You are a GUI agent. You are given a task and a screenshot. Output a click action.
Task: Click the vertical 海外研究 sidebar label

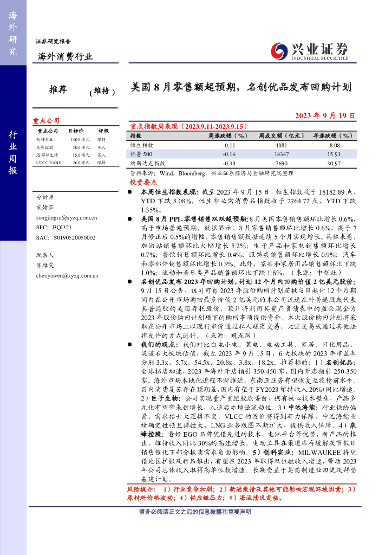coord(13,33)
